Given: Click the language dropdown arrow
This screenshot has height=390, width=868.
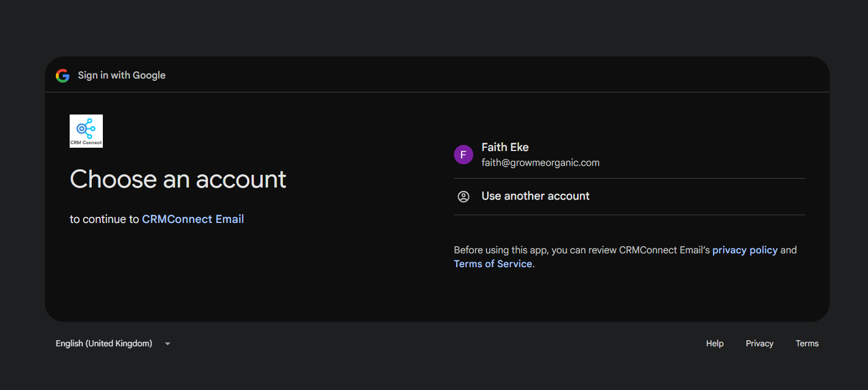Looking at the screenshot, I should click(168, 344).
